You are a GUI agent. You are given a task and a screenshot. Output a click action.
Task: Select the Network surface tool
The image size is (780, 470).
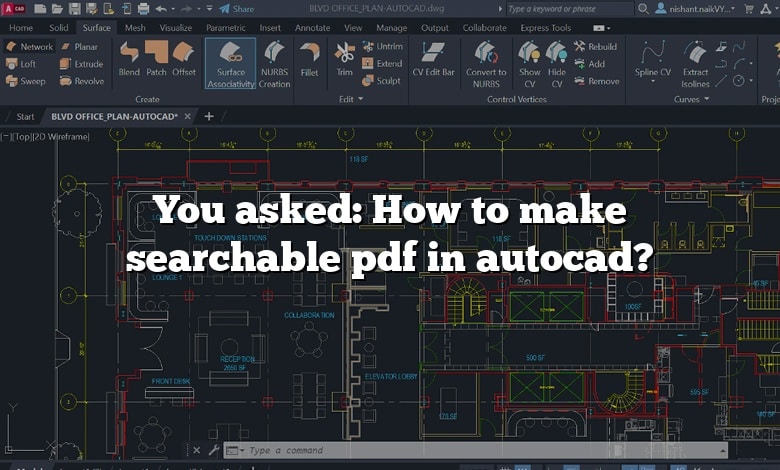[29, 47]
